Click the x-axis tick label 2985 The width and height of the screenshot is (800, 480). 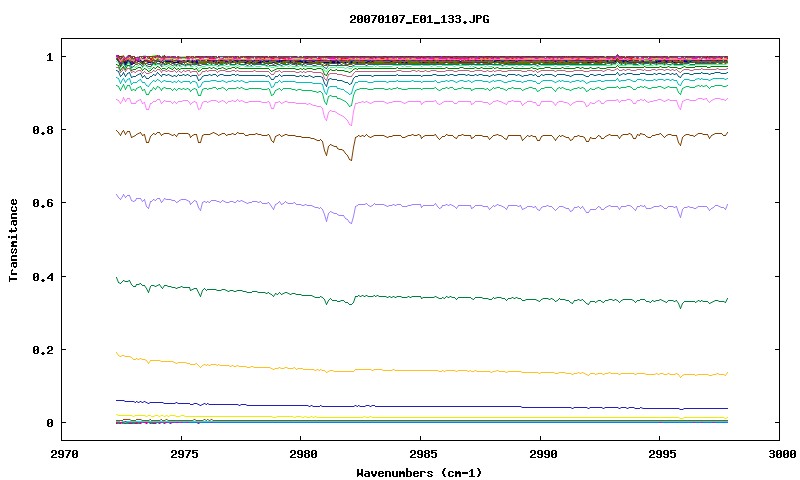[423, 454]
